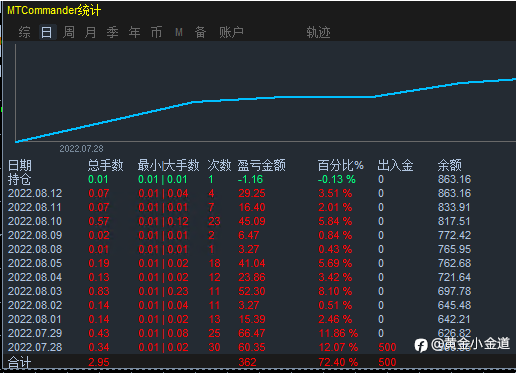This screenshot has width=516, height=373.
Task: Select the 2022.08.08 date row
Action: [35, 249]
